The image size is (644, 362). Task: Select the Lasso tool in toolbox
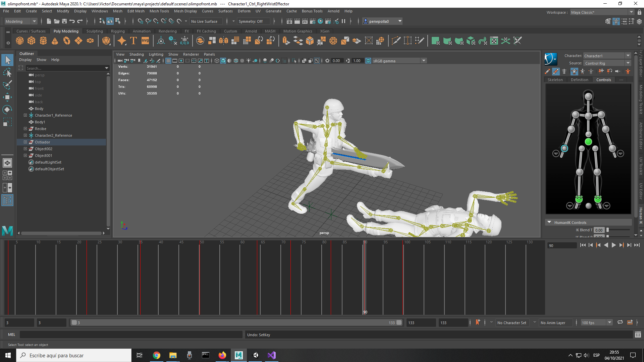7,72
